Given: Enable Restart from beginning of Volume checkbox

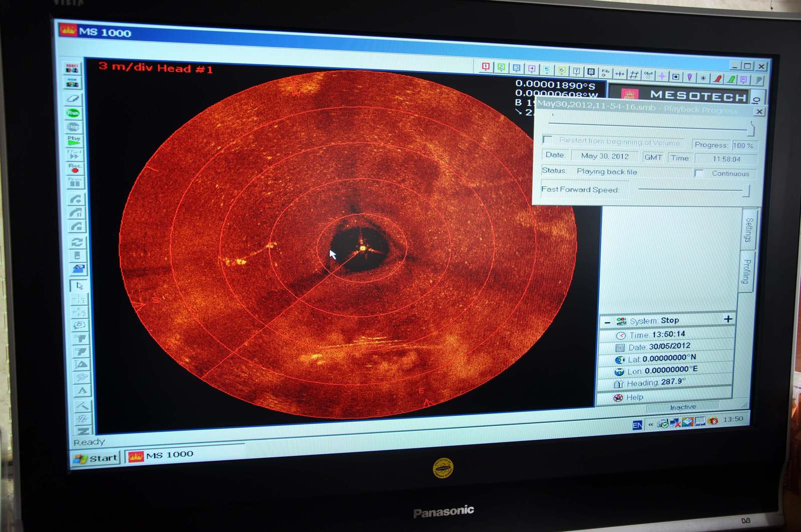Looking at the screenshot, I should pos(548,139).
